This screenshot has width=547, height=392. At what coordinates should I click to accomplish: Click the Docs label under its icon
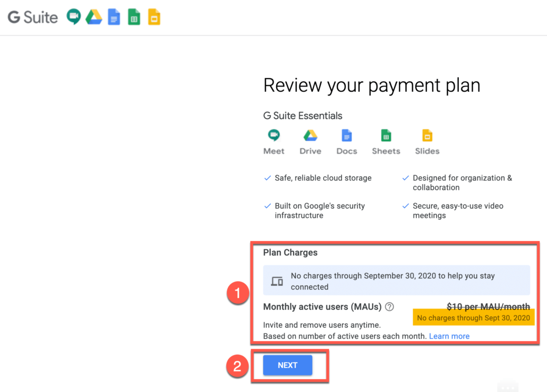point(347,151)
